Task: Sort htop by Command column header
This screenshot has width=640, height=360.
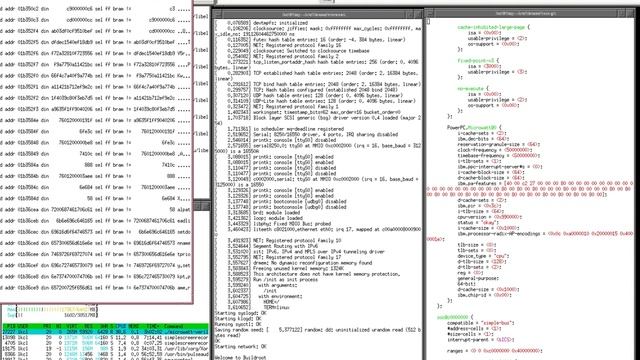Action: point(173,327)
